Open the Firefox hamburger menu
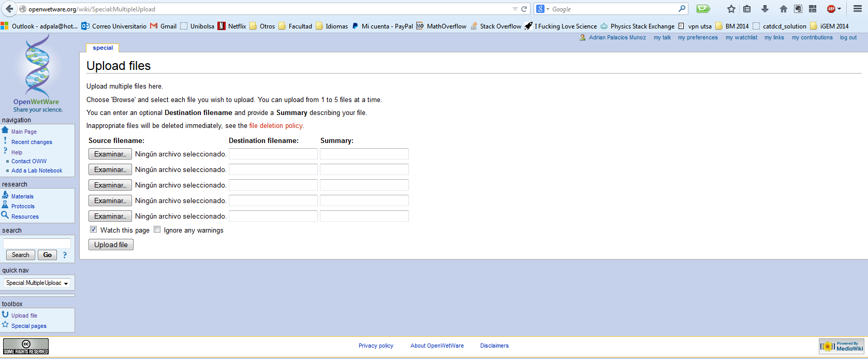868x359 pixels. click(857, 9)
